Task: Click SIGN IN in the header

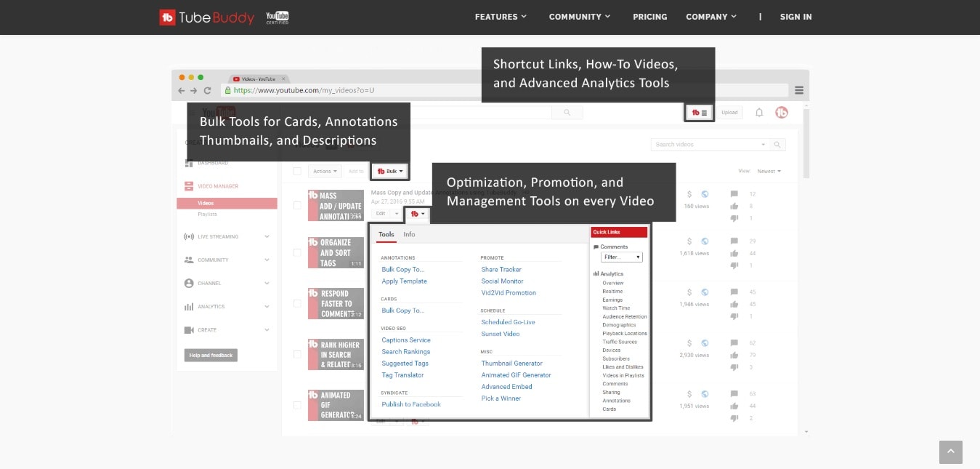Action: 796,17
